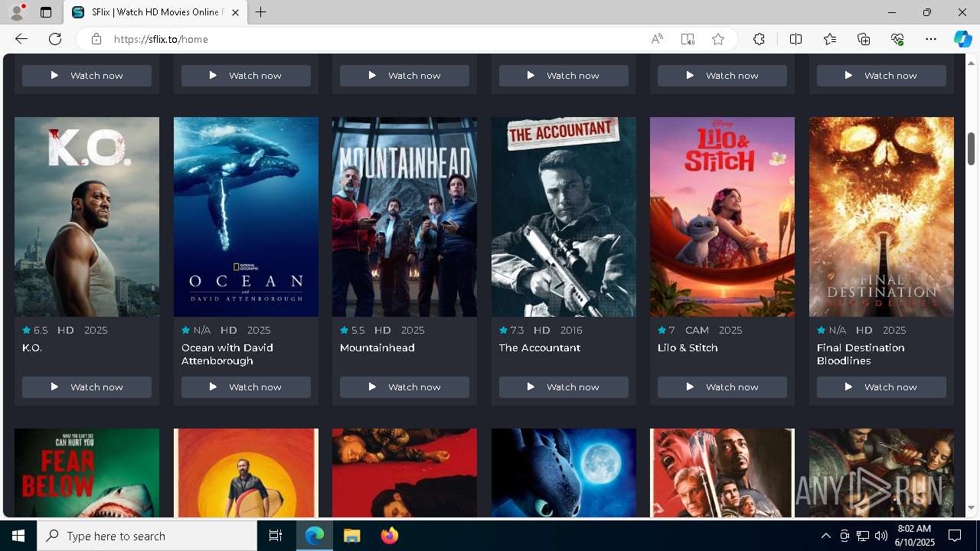The width and height of the screenshot is (980, 551).
Task: Open tab actions menu icon
Action: pos(46,12)
